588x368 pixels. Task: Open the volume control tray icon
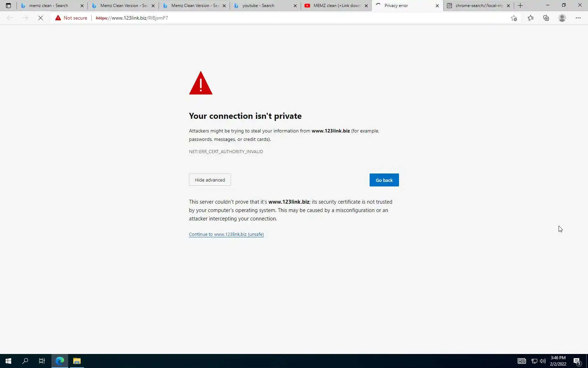[543, 361]
